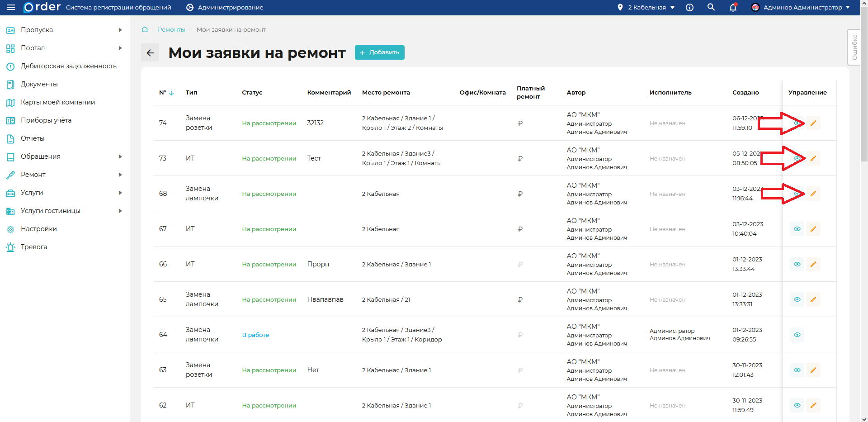This screenshot has width=868, height=422.
Task: View request 64 details via the eye icon
Action: (797, 335)
